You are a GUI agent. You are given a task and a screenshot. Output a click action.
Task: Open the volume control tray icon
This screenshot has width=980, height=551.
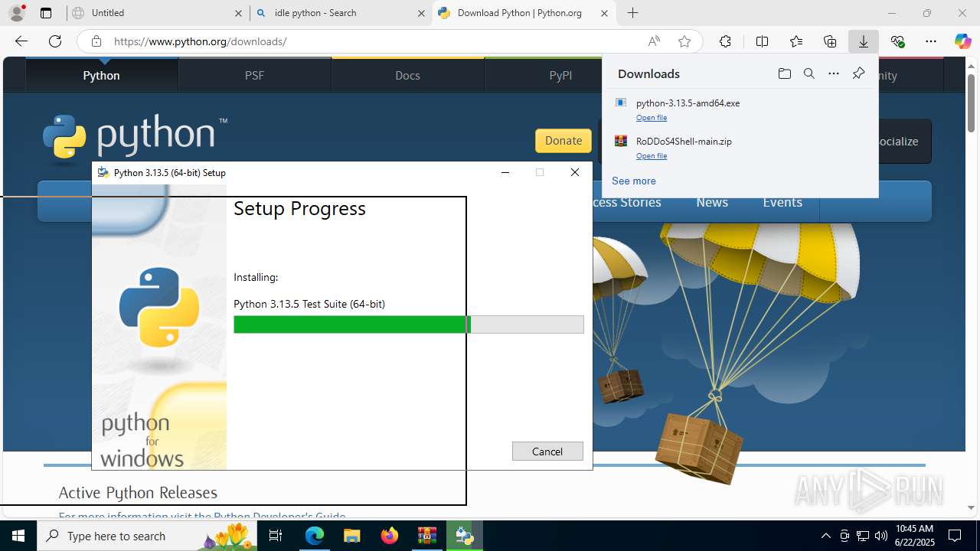(x=880, y=536)
